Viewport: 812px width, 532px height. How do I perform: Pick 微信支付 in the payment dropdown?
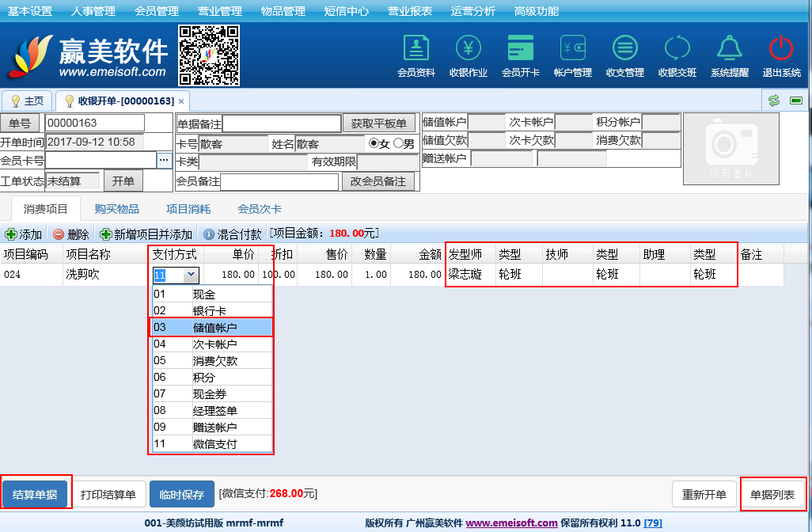[211, 443]
